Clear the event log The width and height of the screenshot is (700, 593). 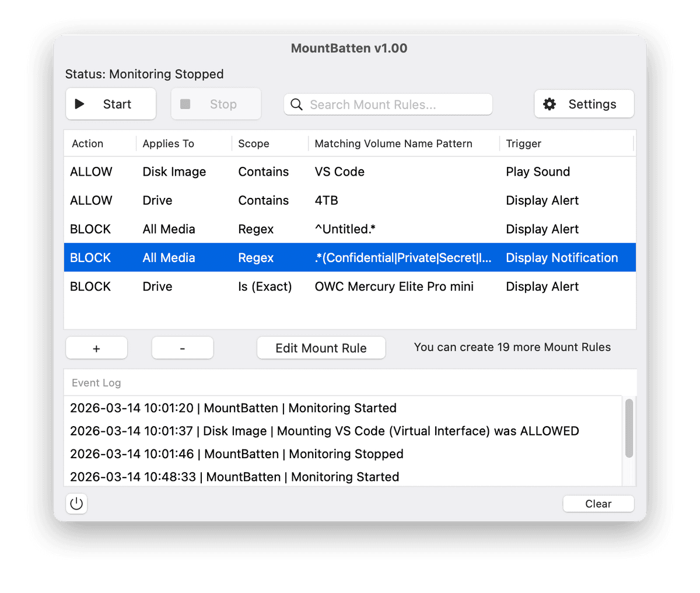pos(598,504)
